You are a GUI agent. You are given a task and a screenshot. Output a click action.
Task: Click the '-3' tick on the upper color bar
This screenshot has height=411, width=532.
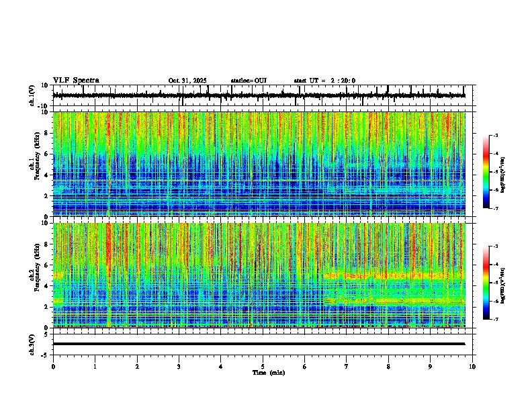pyautogui.click(x=495, y=136)
